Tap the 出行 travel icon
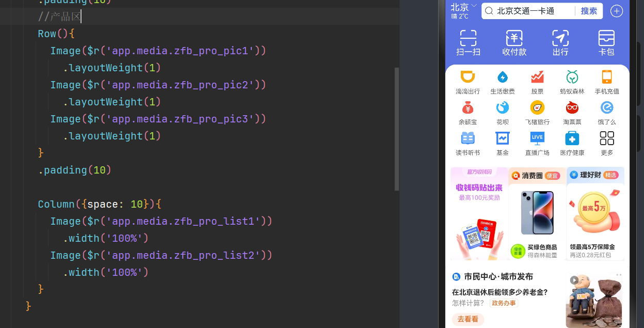 coord(560,38)
